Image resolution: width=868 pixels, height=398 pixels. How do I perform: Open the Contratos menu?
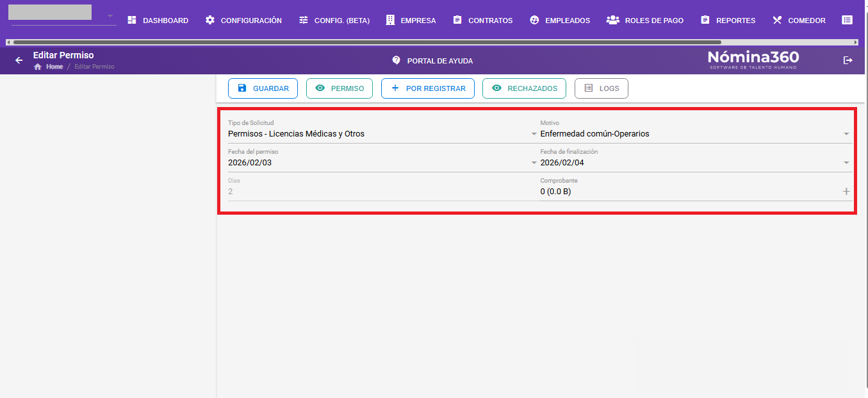tap(482, 20)
